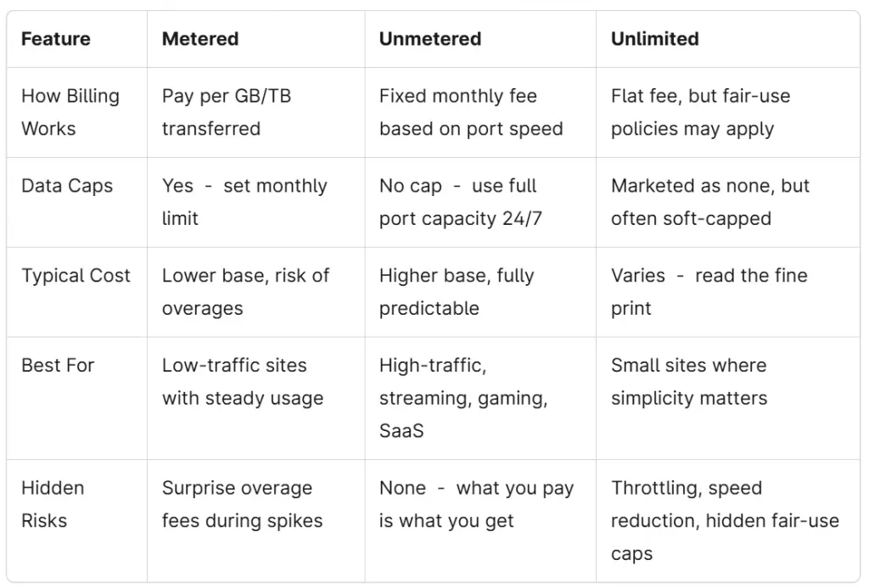The height and width of the screenshot is (588, 869).
Task: Click the 'Low-traffic sites with steady usage' cell
Action: [243, 382]
